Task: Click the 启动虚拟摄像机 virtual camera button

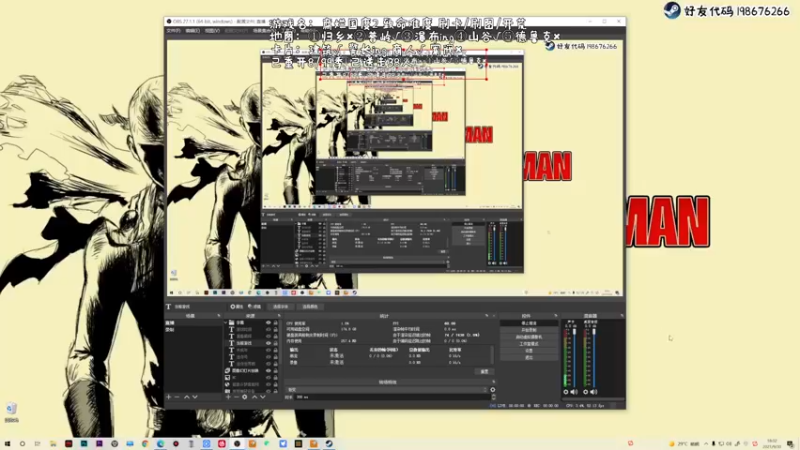Action: pos(529,337)
